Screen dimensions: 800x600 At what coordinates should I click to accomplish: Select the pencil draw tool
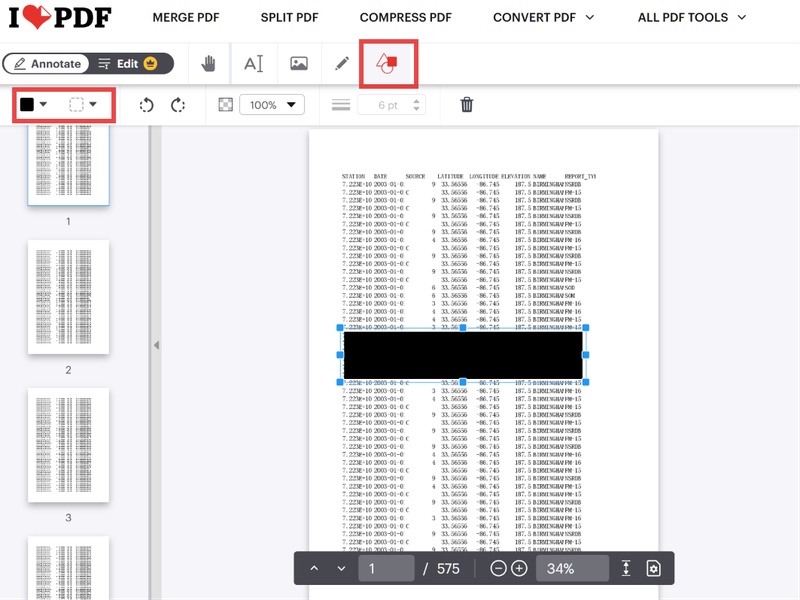pyautogui.click(x=342, y=64)
